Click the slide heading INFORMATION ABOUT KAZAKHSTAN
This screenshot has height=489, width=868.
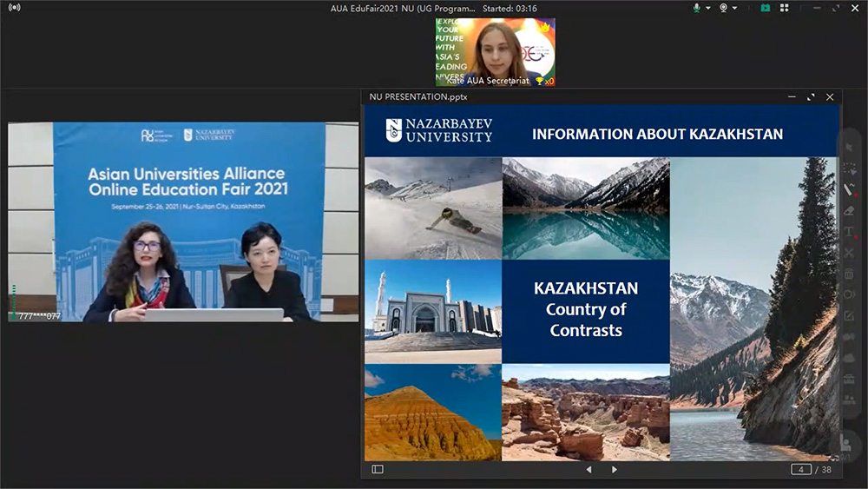pos(658,134)
